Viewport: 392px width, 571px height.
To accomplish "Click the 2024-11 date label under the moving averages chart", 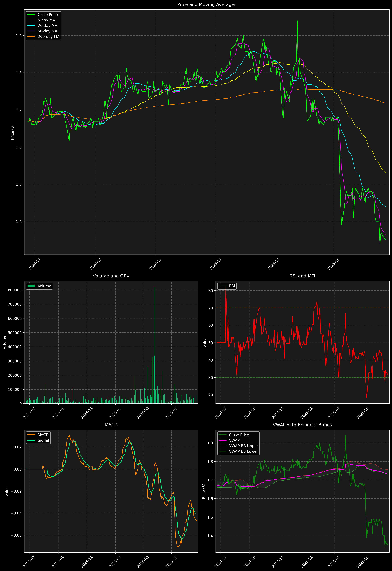I will tap(155, 264).
